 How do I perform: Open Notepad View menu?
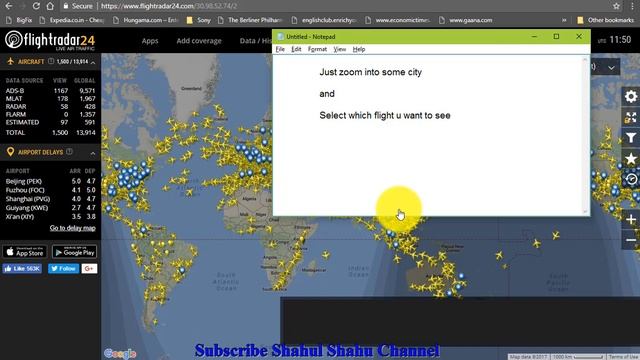[340, 49]
